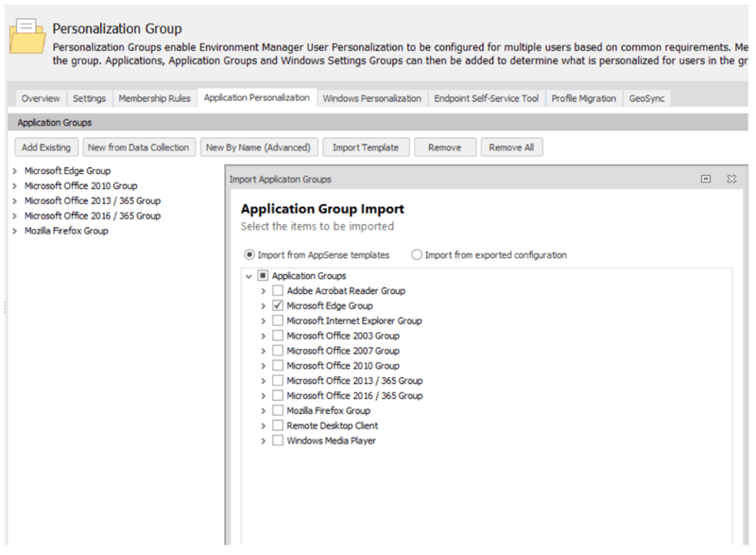756x555 pixels.
Task: Click the Application Groups section header
Action: (x=378, y=123)
